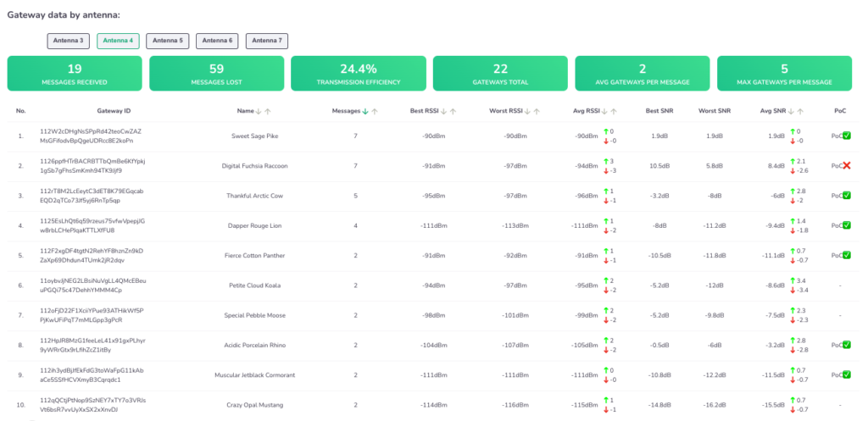Sort Best RSSI ascending with up arrow

click(454, 111)
